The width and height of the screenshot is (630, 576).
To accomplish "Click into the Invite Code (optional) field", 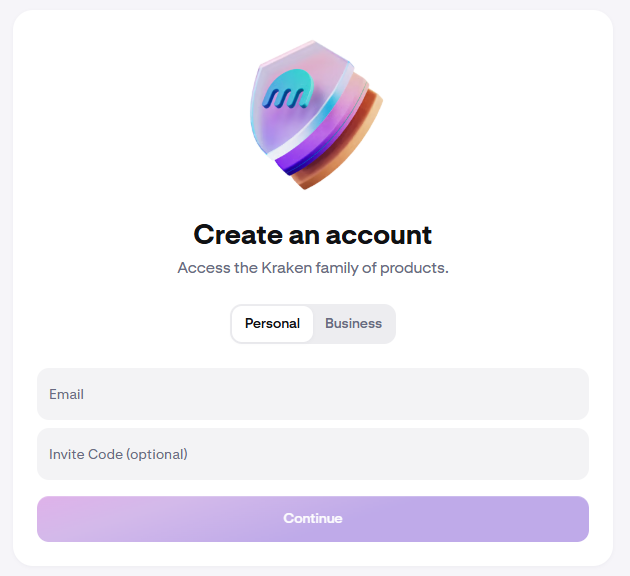I will pyautogui.click(x=313, y=454).
